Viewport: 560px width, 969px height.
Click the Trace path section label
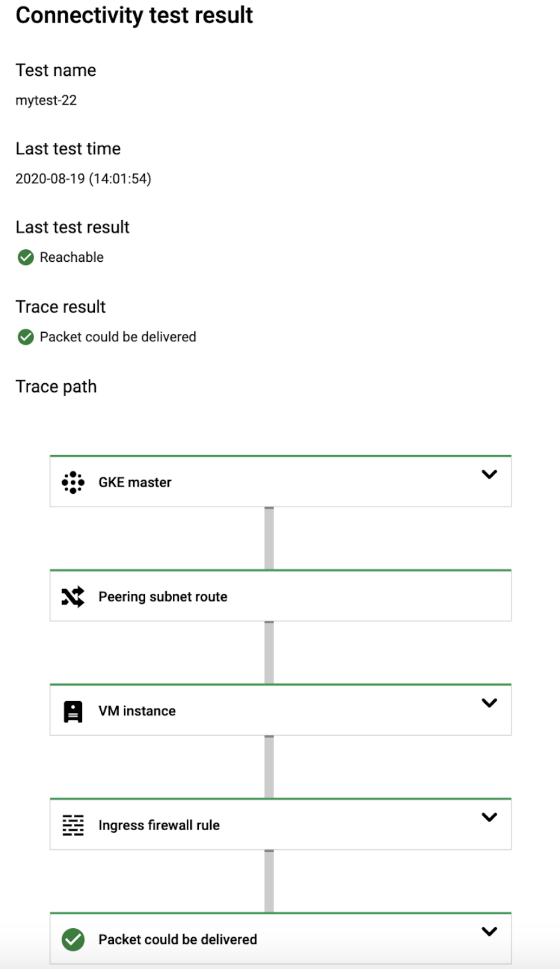(x=56, y=386)
